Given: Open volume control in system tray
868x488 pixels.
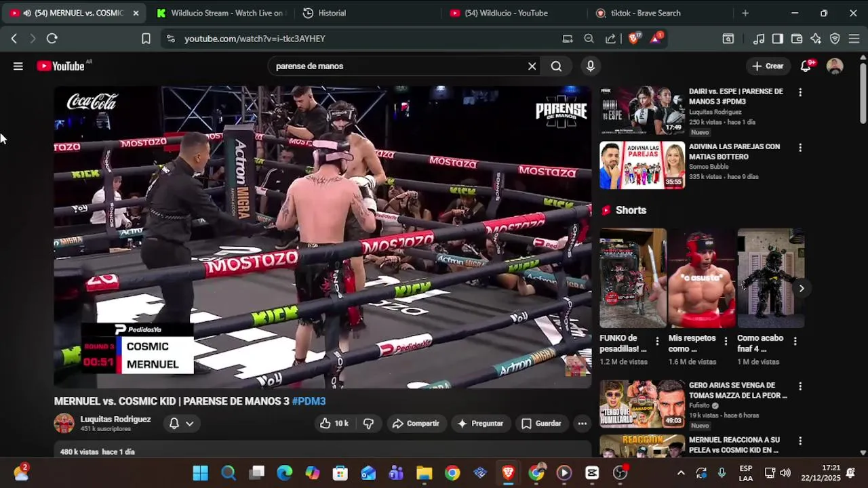Looking at the screenshot, I should (x=785, y=473).
